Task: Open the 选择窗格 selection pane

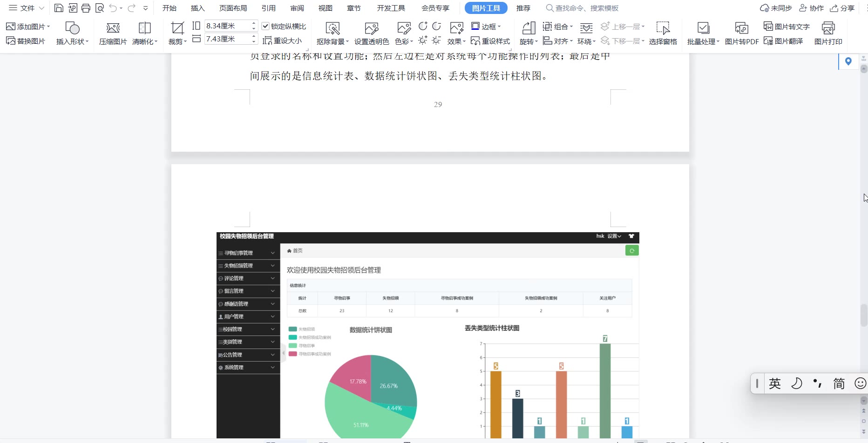Action: 663,33
